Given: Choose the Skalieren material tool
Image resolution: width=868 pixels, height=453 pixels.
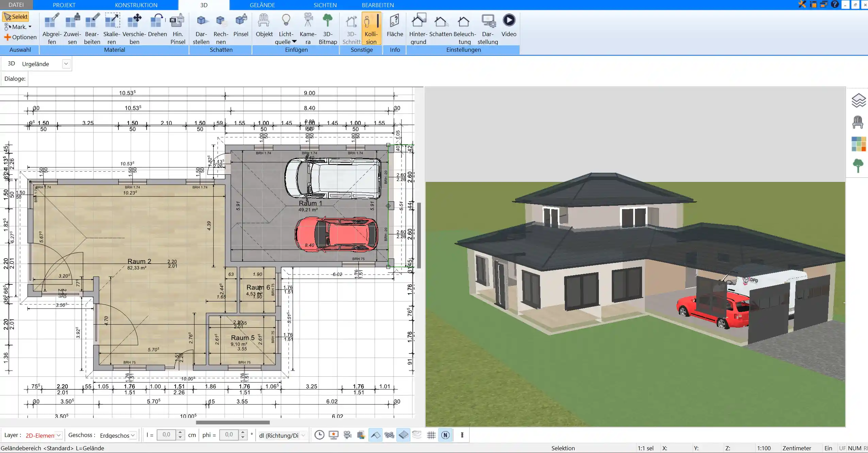Looking at the screenshot, I should pyautogui.click(x=112, y=29).
